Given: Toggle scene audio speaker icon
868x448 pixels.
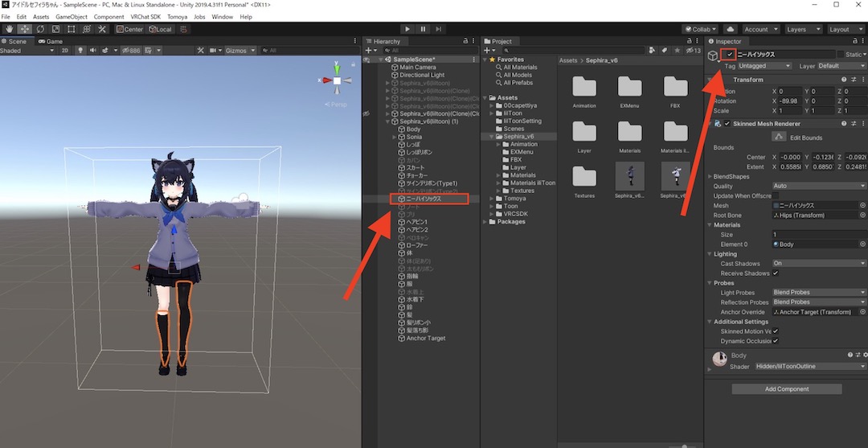Looking at the screenshot, I should click(x=92, y=51).
